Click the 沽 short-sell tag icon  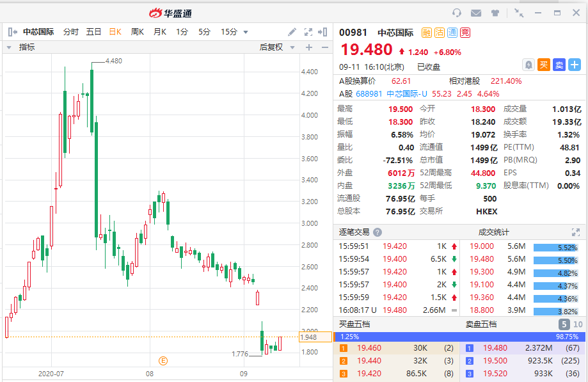(x=440, y=33)
